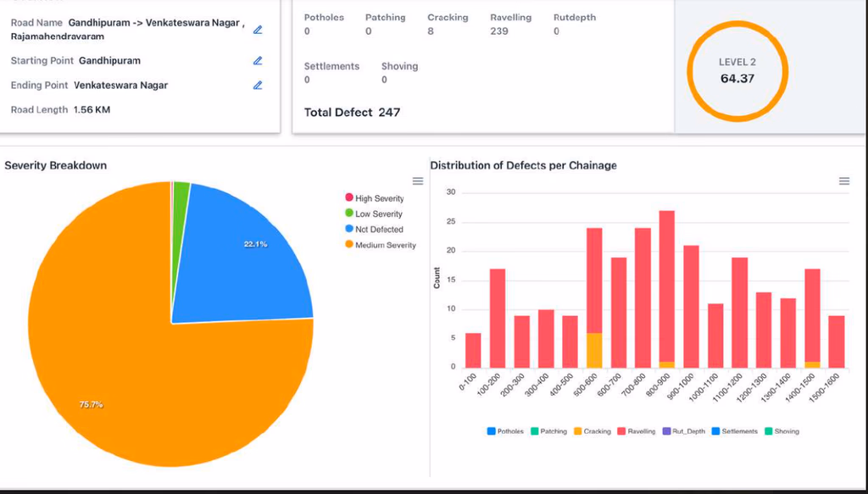
Task: Toggle Medium Severity legend item
Action: click(381, 245)
